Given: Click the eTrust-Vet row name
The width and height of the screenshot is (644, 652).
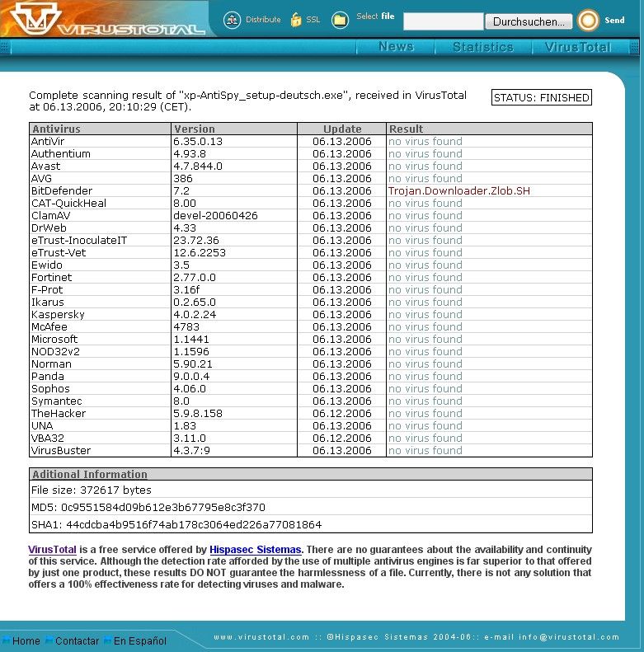Looking at the screenshot, I should click(59, 253).
